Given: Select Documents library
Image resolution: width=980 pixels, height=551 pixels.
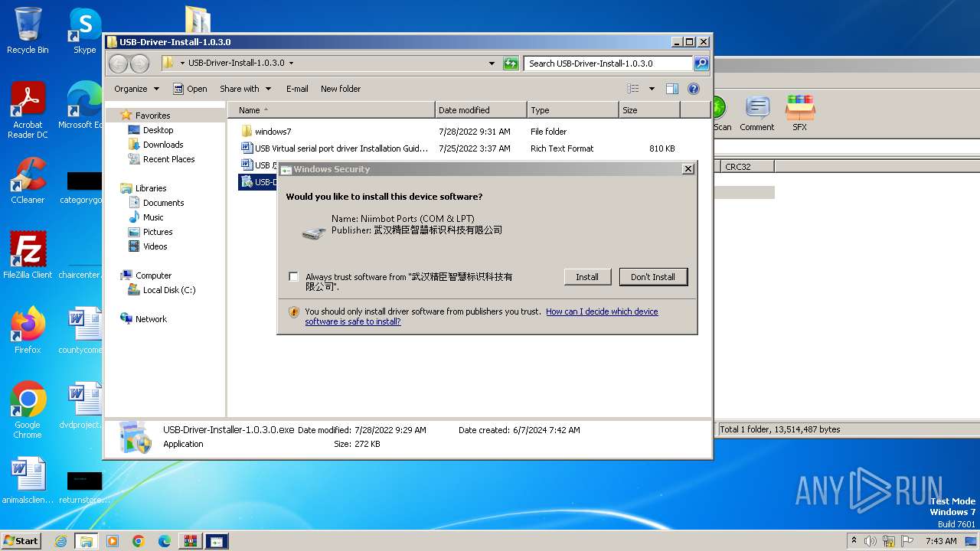Looking at the screenshot, I should [163, 203].
